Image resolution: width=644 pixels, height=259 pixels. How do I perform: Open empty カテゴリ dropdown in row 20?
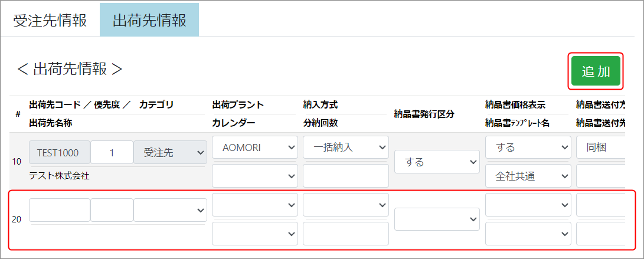[x=170, y=209]
